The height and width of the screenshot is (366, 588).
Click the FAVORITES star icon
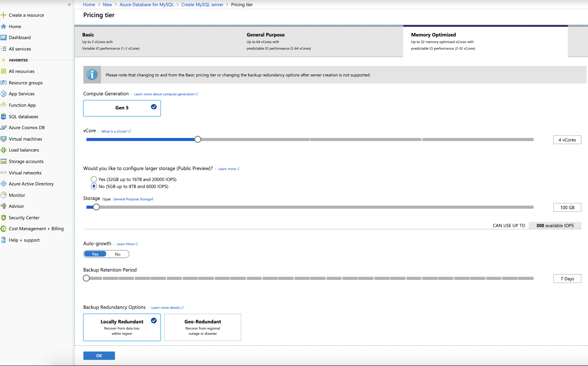coord(3,60)
